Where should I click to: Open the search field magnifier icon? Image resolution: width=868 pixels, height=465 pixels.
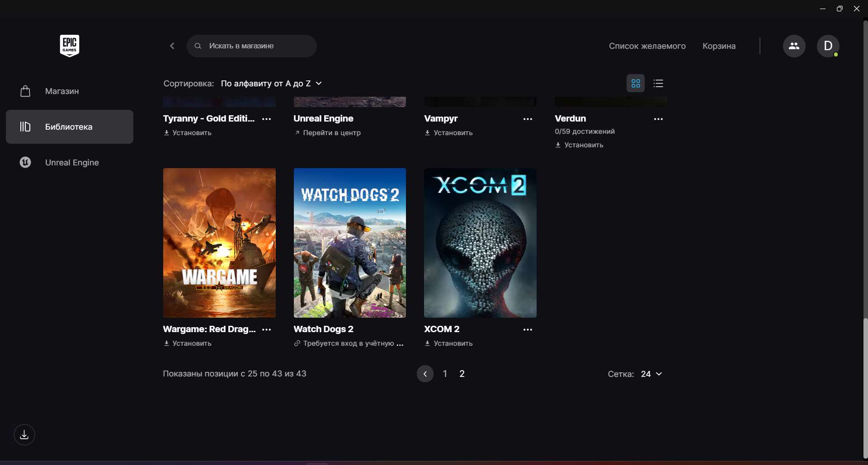[198, 46]
